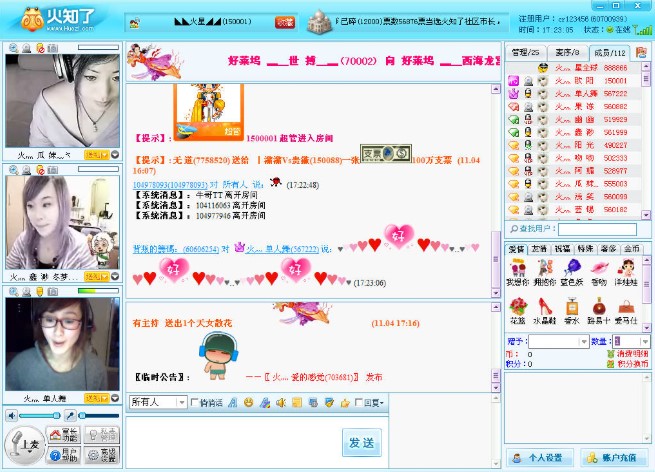This screenshot has height=472, width=655.
Task: Select the 蓝色妖 blue rose gift
Action: (572, 272)
